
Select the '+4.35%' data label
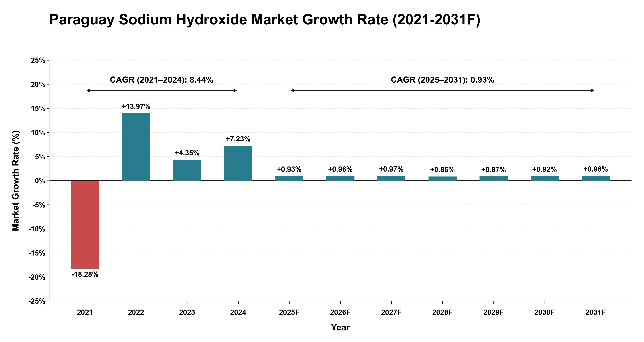click(187, 153)
